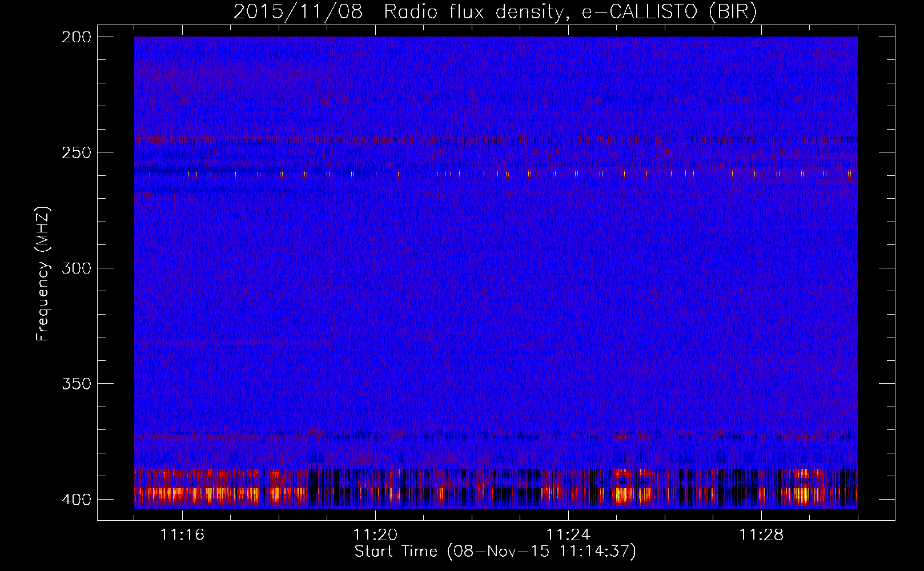Click the 11:16 time tick label

coord(182,535)
